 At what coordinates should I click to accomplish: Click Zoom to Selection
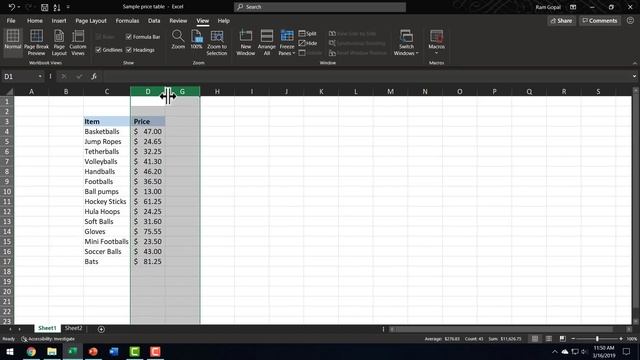click(x=217, y=42)
